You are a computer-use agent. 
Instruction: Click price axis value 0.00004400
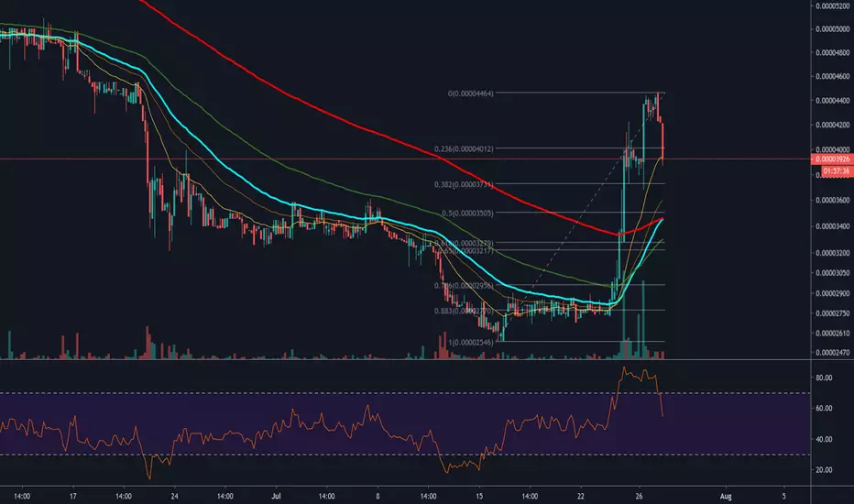(x=832, y=101)
